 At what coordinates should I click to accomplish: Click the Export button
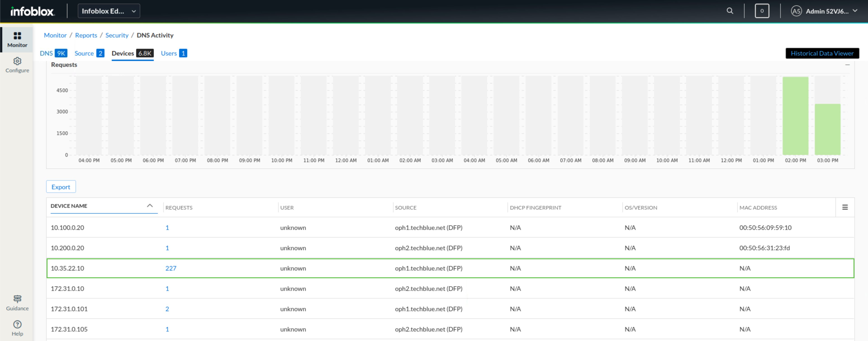click(61, 187)
